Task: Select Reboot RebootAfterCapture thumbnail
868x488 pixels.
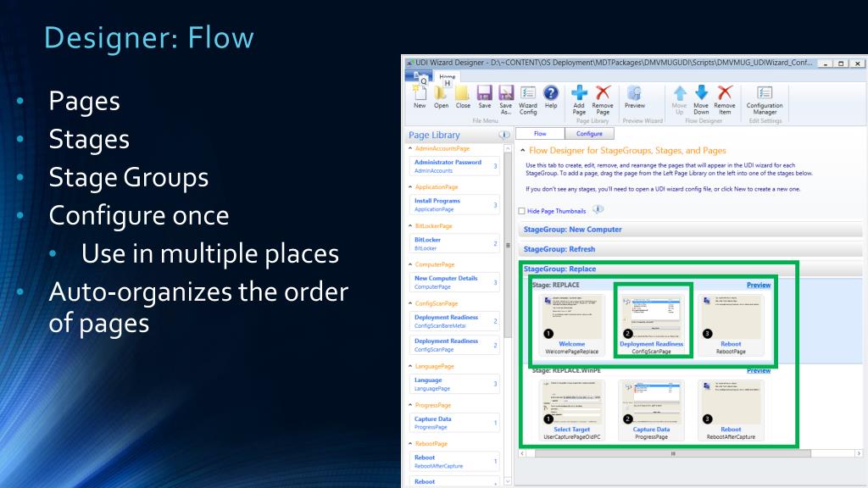Action: [x=731, y=410]
